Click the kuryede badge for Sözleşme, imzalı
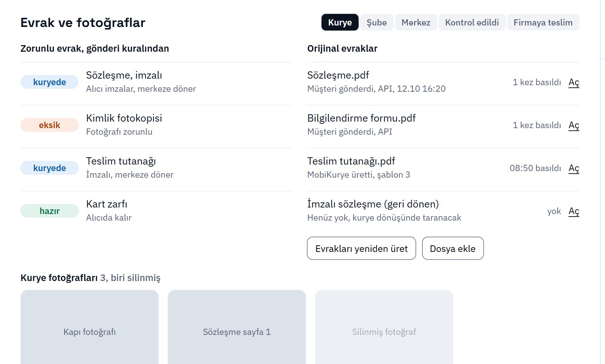This screenshot has width=605, height=364. pos(50,82)
